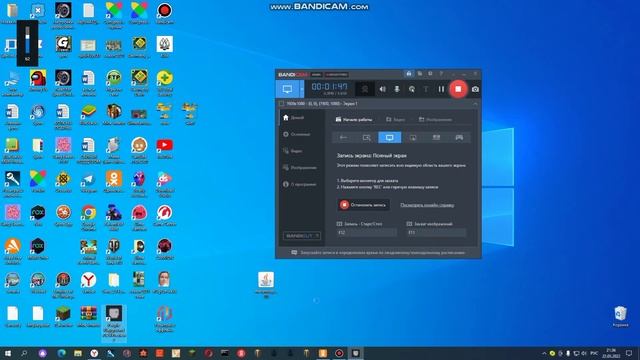Image resolution: width=640 pixels, height=360 pixels.
Task: Open File Explorer from the taskbar
Action: point(78,353)
